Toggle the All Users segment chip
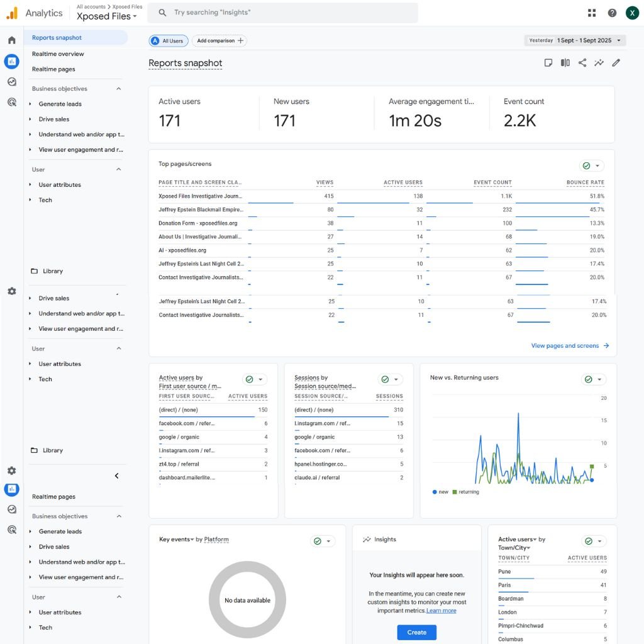Screen dimensions: 644x644 point(167,41)
